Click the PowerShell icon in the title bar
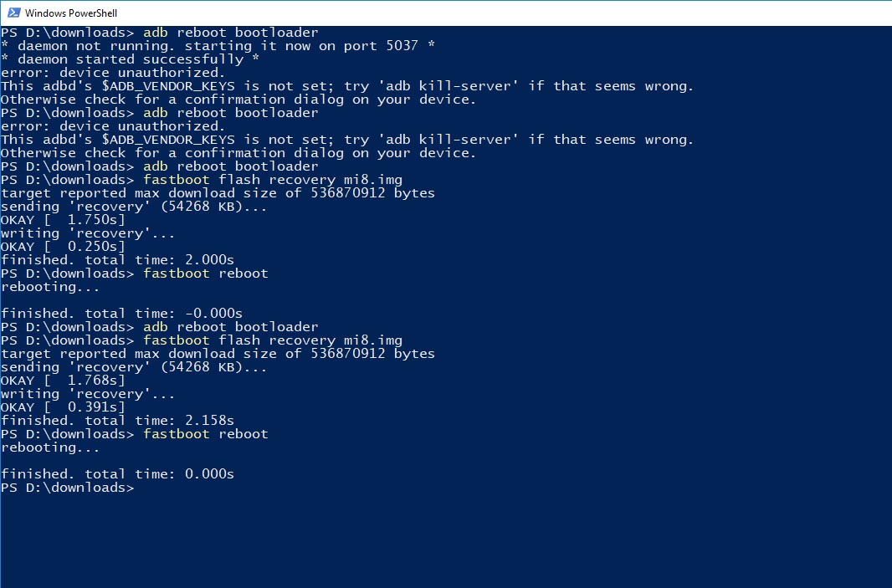This screenshot has width=892, height=588. [13, 13]
